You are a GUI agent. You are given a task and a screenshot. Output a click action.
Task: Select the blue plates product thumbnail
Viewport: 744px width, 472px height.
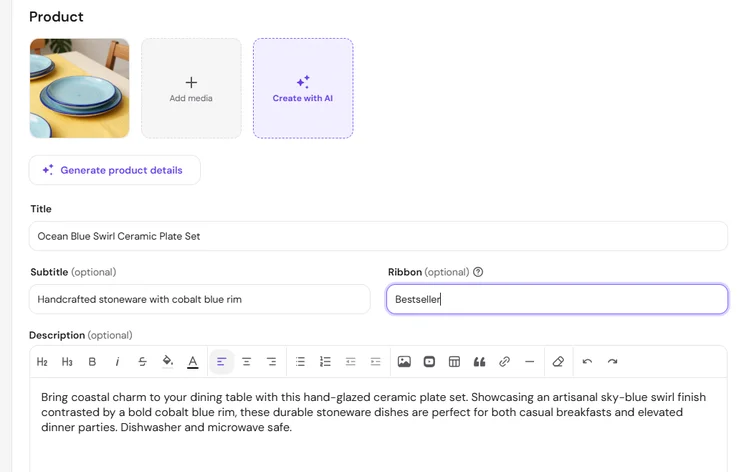79,88
